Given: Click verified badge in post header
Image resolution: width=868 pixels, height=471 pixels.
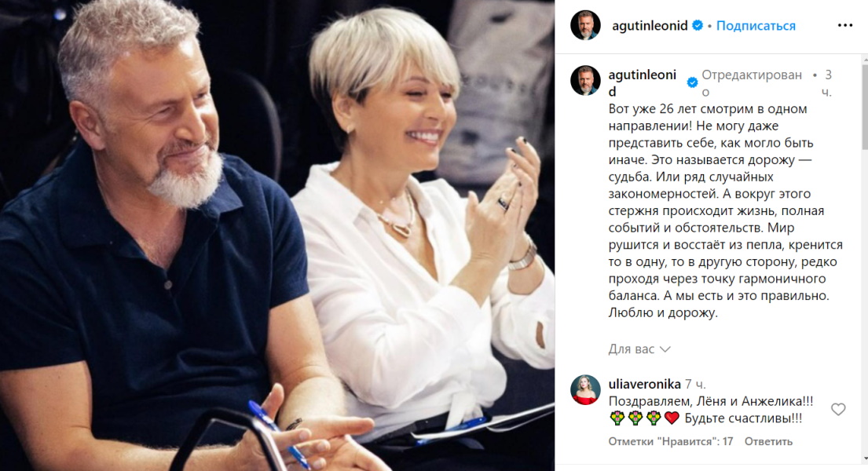Looking at the screenshot, I should click(698, 25).
